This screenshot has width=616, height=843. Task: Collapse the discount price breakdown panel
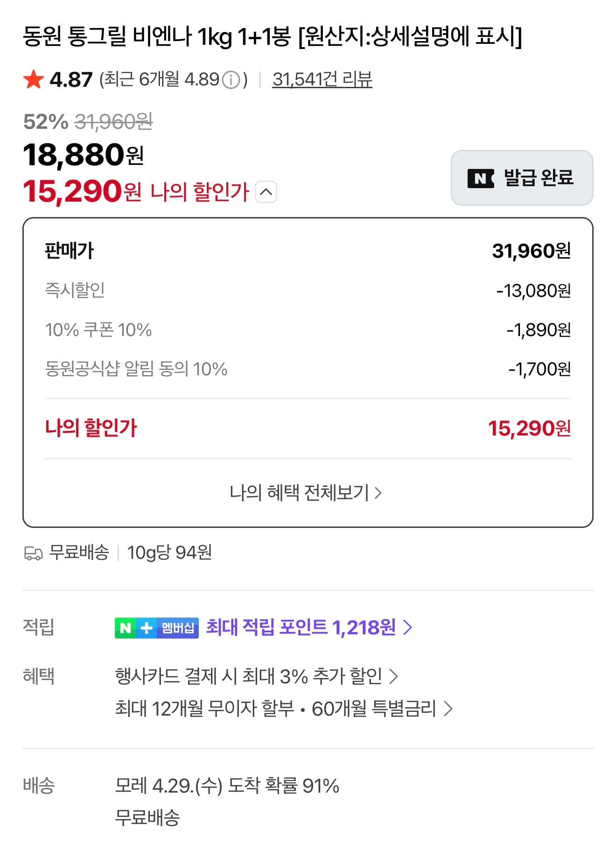(x=266, y=192)
